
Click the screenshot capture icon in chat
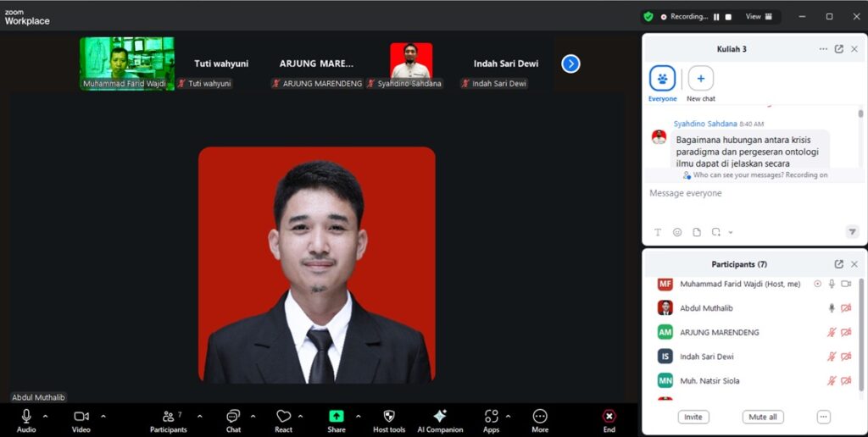716,232
